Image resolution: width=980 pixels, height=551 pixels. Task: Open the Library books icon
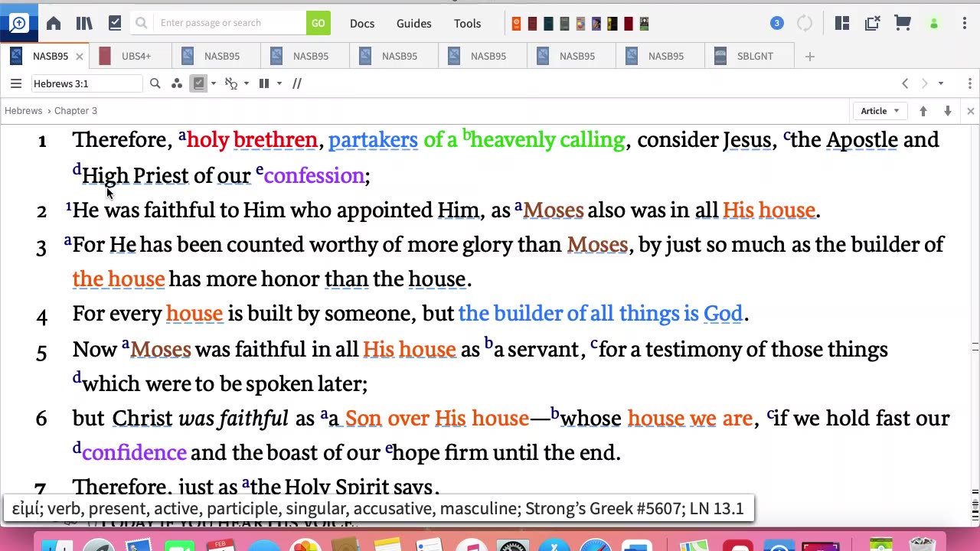(84, 23)
